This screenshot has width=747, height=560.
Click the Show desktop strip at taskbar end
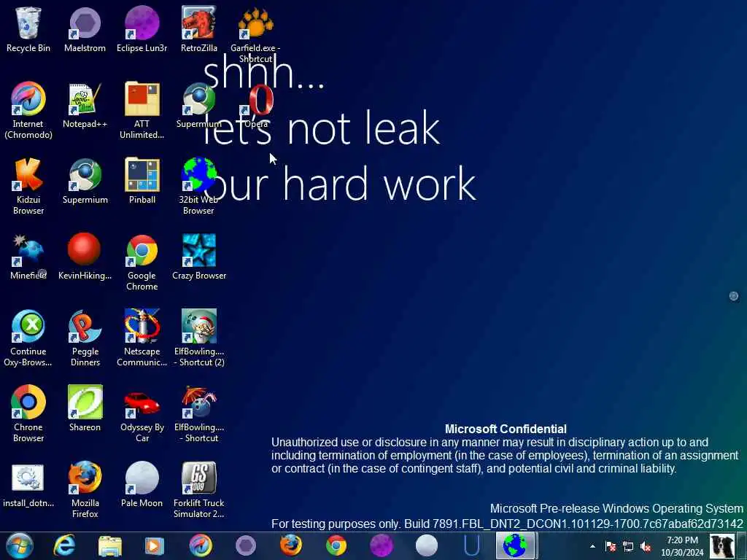pos(742,546)
